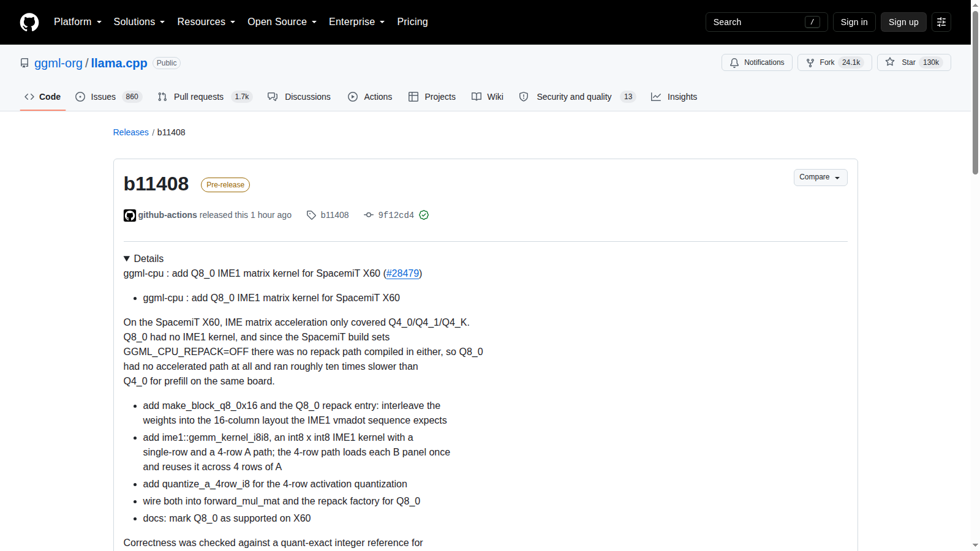Go to the Pricing page

[x=413, y=22]
